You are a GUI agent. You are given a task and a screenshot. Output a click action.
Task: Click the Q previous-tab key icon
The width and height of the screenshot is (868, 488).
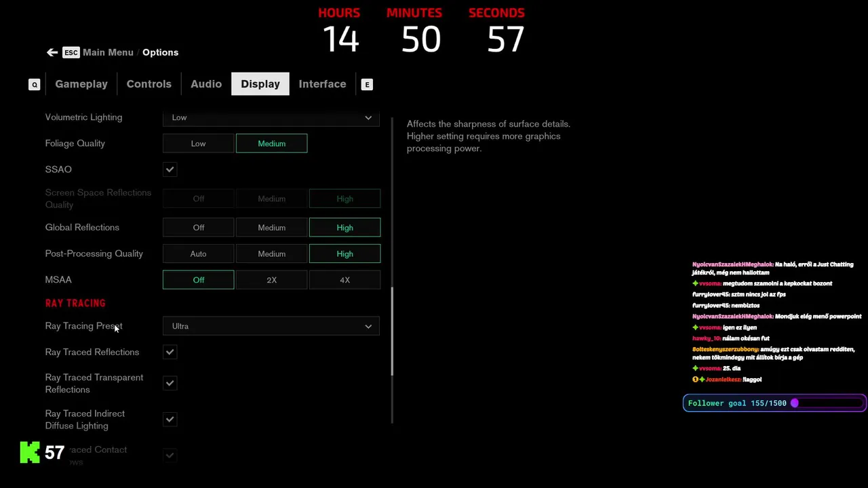[35, 85]
